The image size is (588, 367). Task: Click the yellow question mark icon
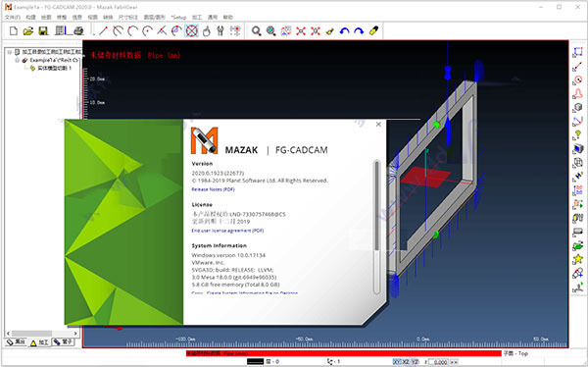(x=577, y=134)
